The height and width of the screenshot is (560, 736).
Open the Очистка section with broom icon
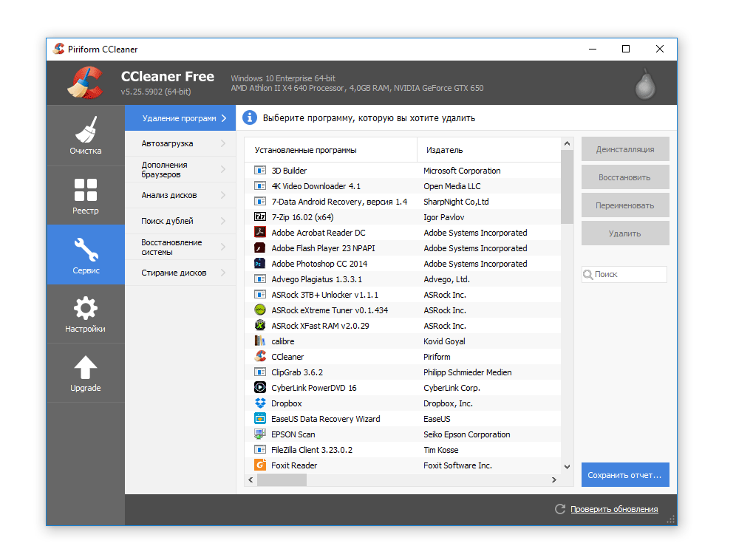pos(86,131)
